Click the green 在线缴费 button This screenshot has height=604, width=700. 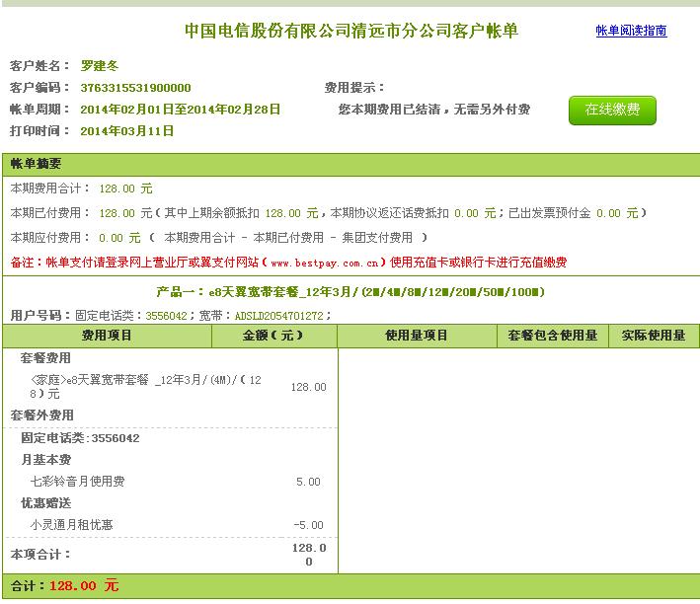pyautogui.click(x=612, y=111)
